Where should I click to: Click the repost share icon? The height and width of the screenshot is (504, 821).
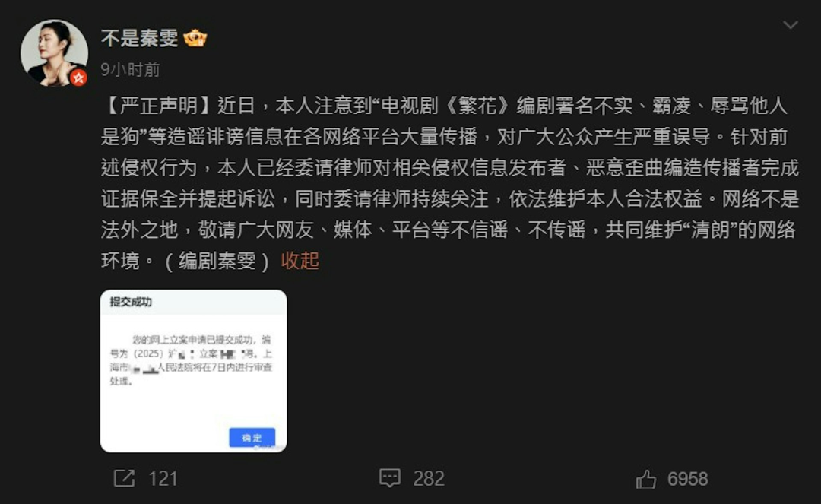tap(125, 478)
